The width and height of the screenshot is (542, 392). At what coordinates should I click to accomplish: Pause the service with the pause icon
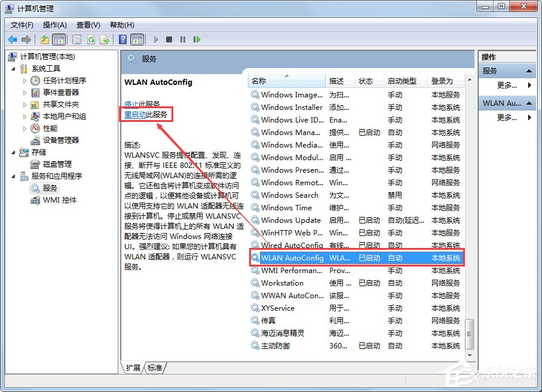point(182,39)
